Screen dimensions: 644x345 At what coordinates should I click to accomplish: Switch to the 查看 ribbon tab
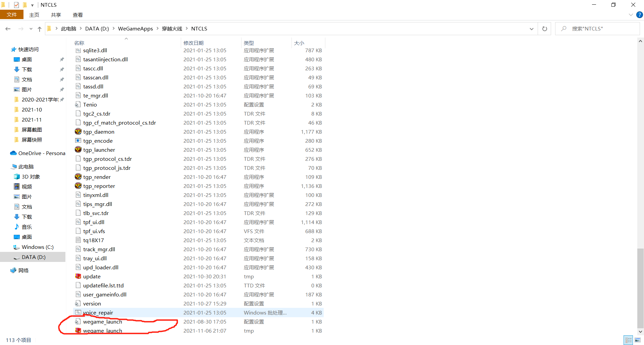(77, 15)
